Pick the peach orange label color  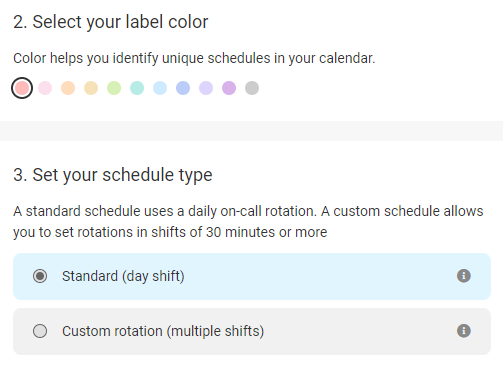[x=68, y=88]
